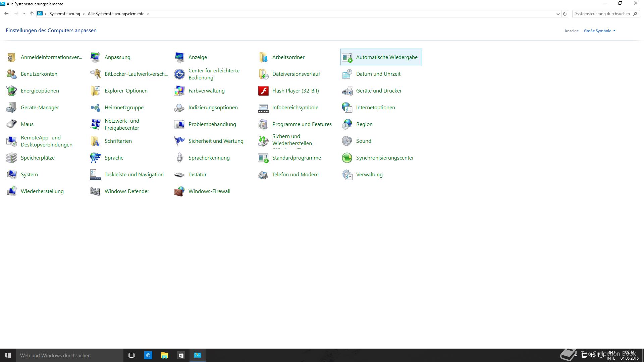This screenshot has height=362, width=644.
Task: Click the Sound speaker icon
Action: pyautogui.click(x=347, y=141)
